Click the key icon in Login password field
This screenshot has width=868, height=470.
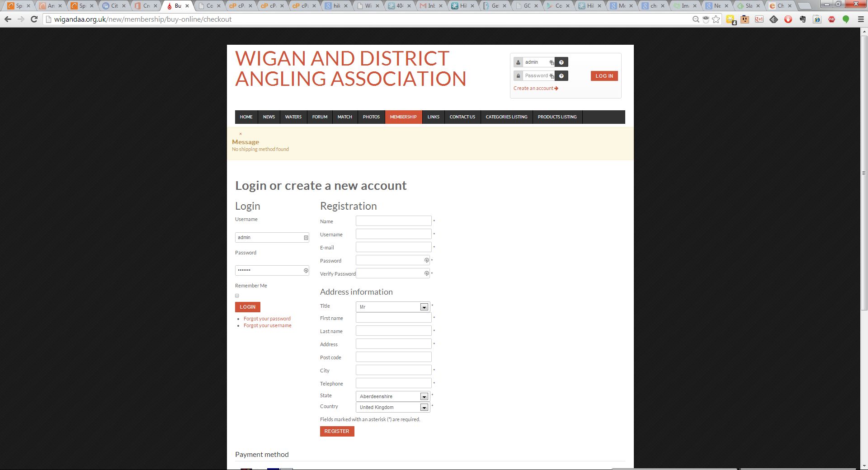click(x=306, y=271)
